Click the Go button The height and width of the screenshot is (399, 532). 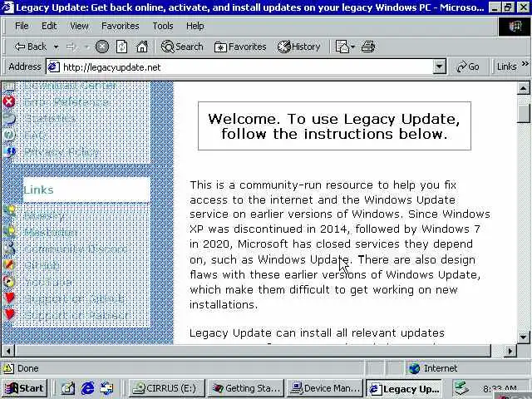pos(468,66)
